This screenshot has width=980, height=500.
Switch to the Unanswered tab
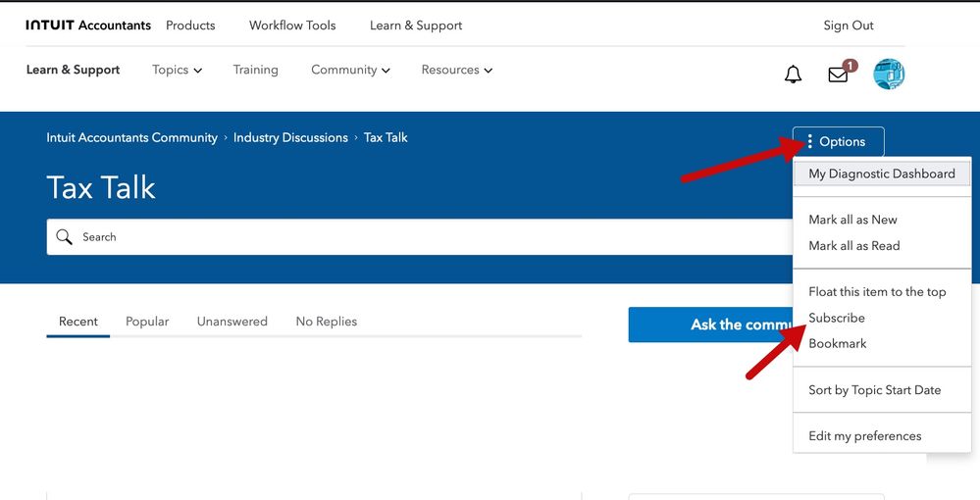[x=232, y=322]
